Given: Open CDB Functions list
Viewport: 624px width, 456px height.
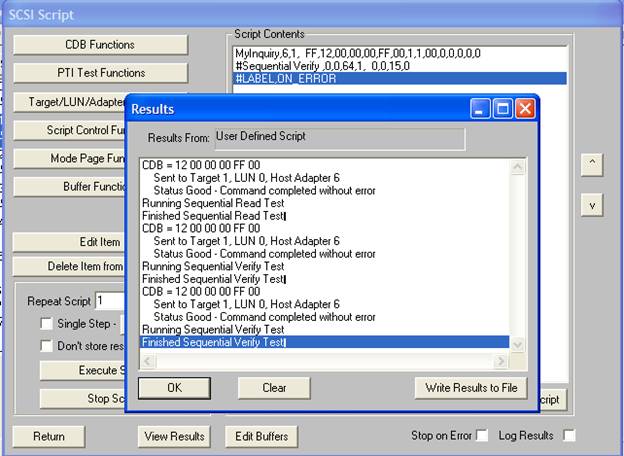Looking at the screenshot, I should pos(100,45).
